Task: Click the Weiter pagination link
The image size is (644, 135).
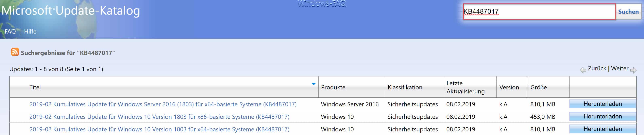Action: [620, 68]
